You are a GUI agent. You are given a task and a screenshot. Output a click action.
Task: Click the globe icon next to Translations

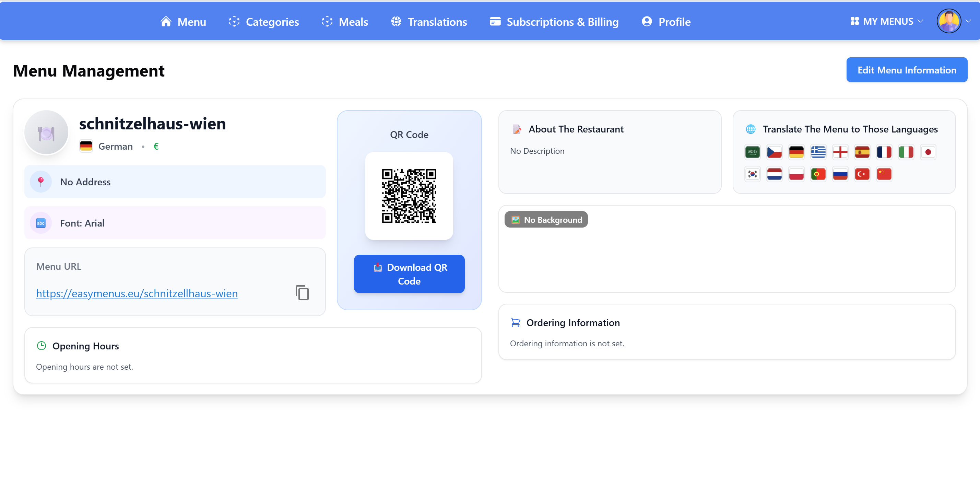[x=395, y=22]
